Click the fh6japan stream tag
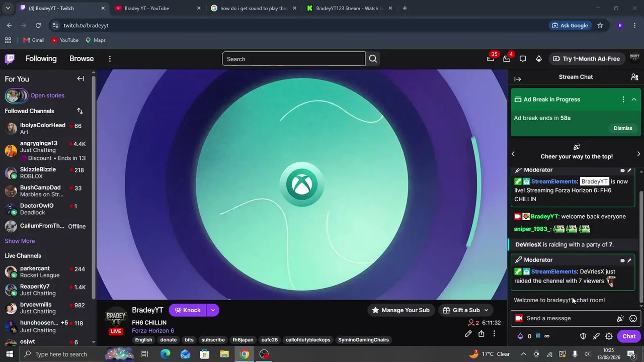 (243, 340)
